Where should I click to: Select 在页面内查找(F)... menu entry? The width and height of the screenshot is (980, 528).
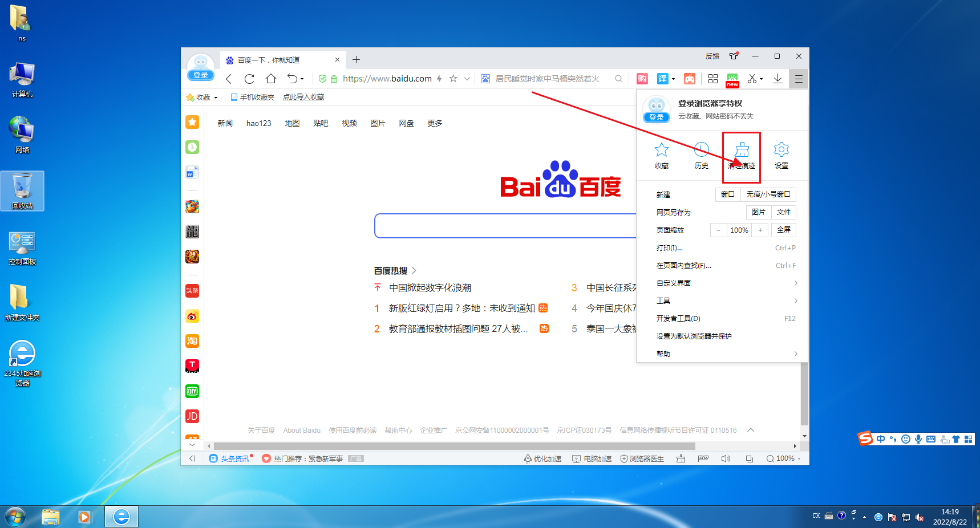pyautogui.click(x=726, y=265)
